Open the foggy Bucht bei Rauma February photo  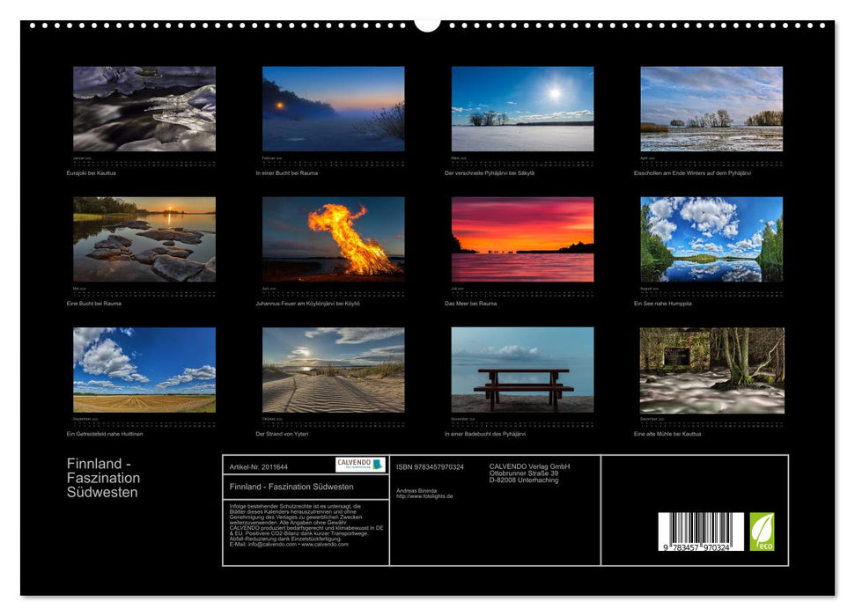pos(334,109)
